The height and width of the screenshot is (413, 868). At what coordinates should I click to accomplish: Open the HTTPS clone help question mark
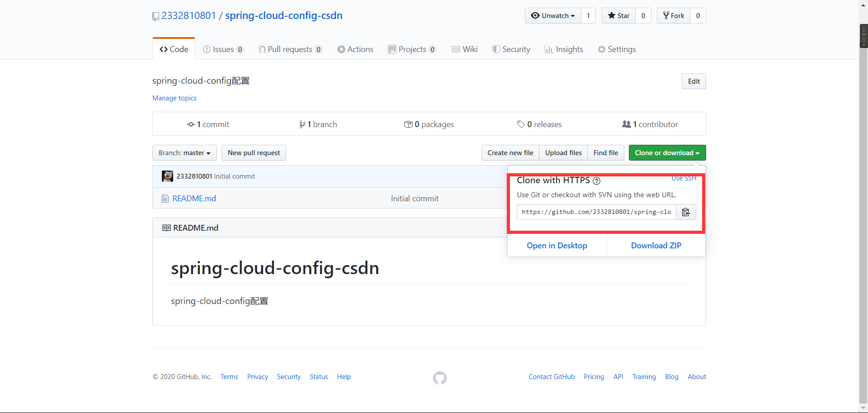[596, 181]
